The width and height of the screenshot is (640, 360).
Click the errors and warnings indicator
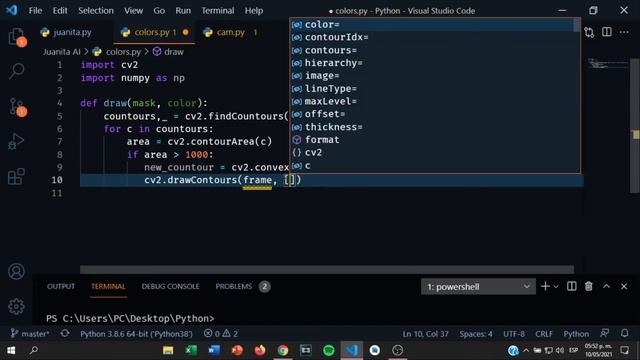221,333
